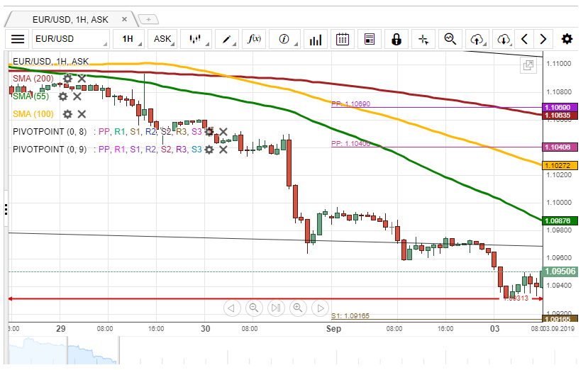Click the orange 1.10272 price tag
The width and height of the screenshot is (588, 370).
click(x=560, y=165)
